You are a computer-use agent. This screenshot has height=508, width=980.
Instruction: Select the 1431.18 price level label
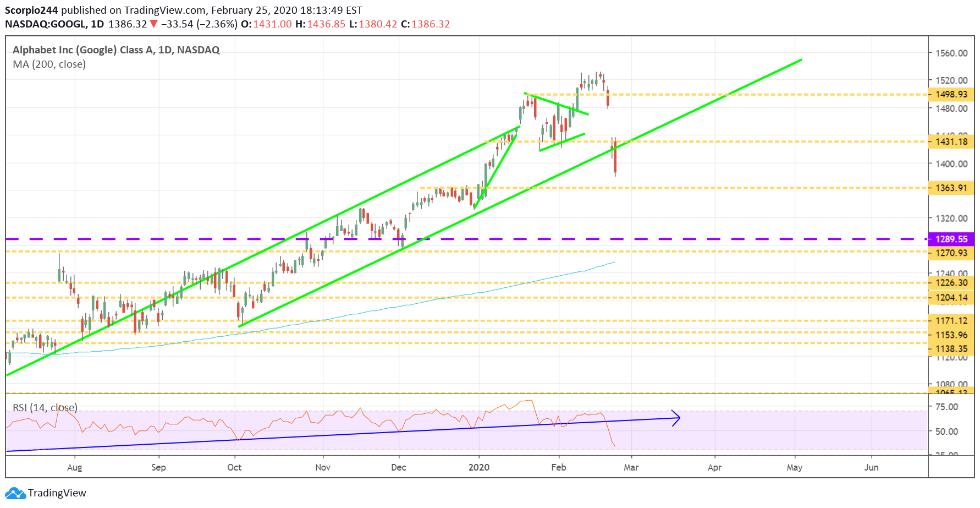(951, 142)
